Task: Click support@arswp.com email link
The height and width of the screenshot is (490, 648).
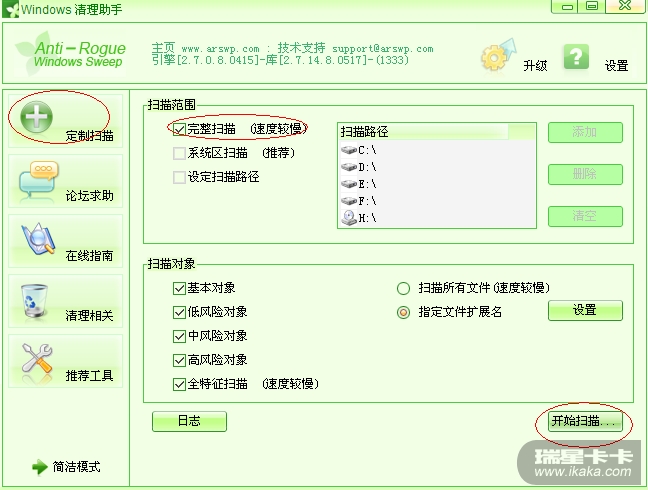Action: pos(383,49)
